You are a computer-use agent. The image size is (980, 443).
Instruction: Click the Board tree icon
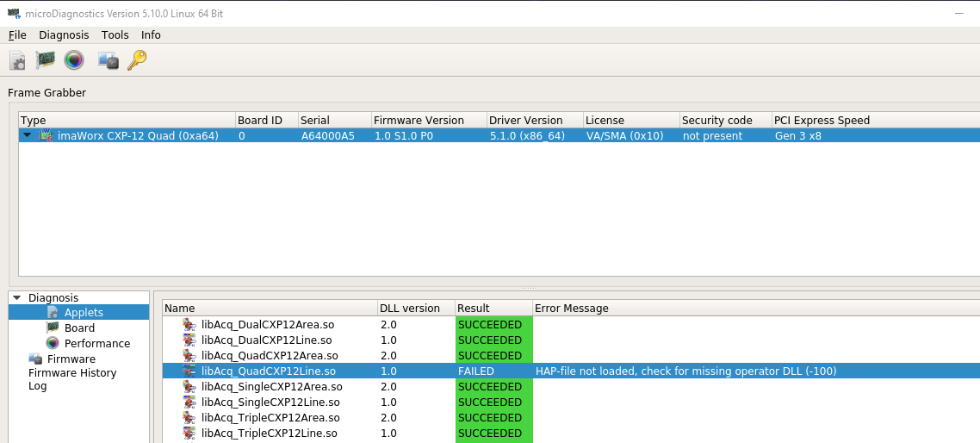click(x=53, y=328)
